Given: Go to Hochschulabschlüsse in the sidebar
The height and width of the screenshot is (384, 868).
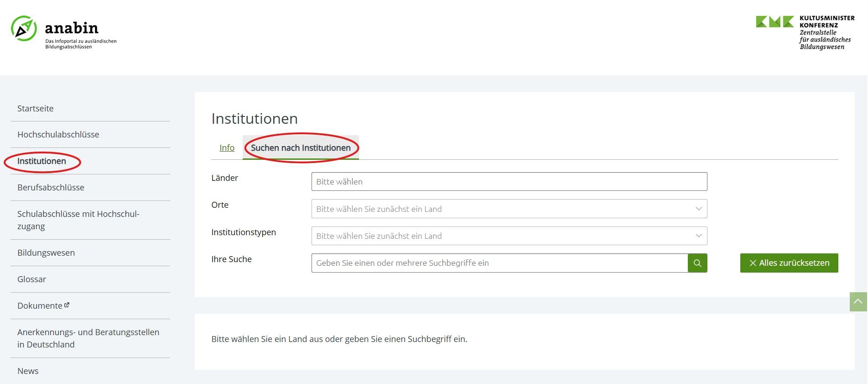Looking at the screenshot, I should (x=58, y=134).
